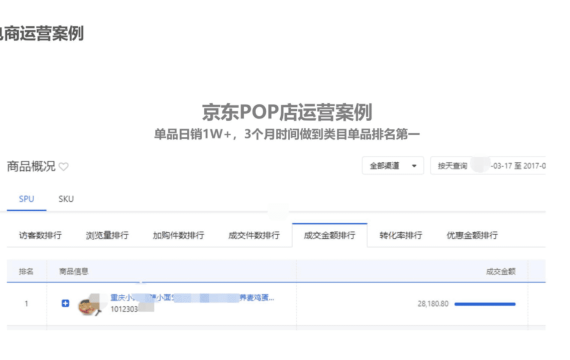Select the 成交金额排行 ranking tab
The image size is (570, 360).
(330, 236)
